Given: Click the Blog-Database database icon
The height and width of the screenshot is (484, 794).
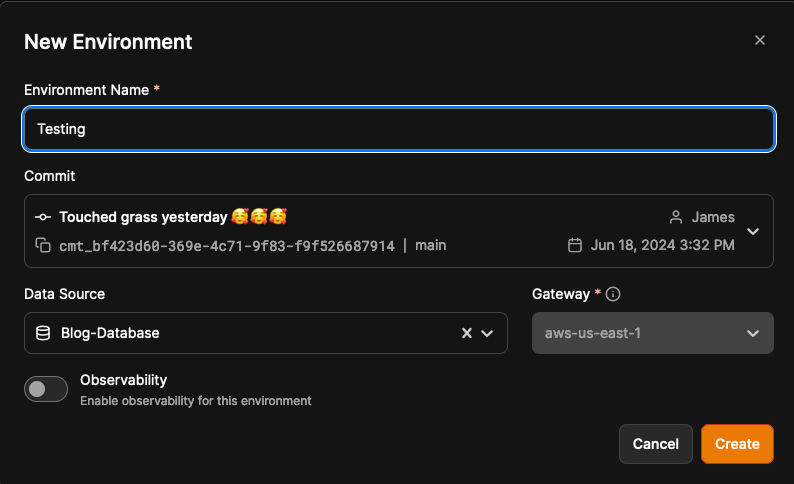Looking at the screenshot, I should 43,333.
